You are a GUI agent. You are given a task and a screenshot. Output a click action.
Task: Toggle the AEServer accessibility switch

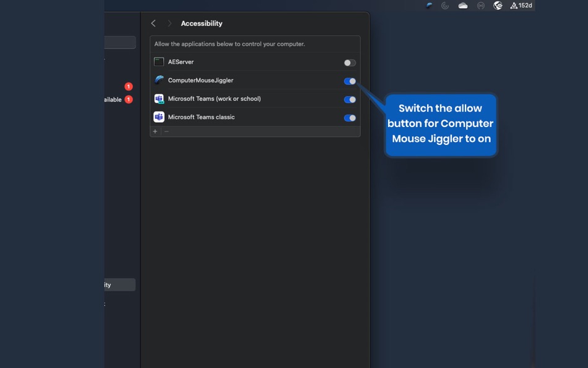point(350,63)
